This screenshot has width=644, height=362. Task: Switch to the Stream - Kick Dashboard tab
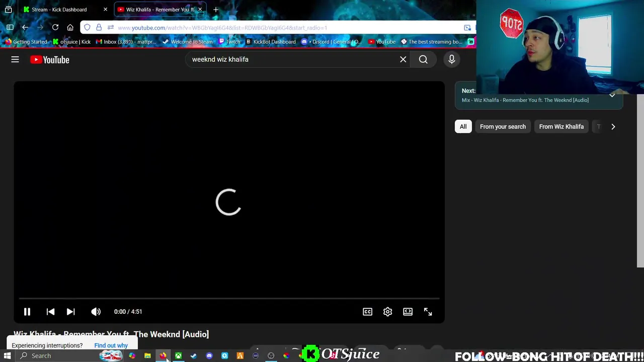click(60, 10)
